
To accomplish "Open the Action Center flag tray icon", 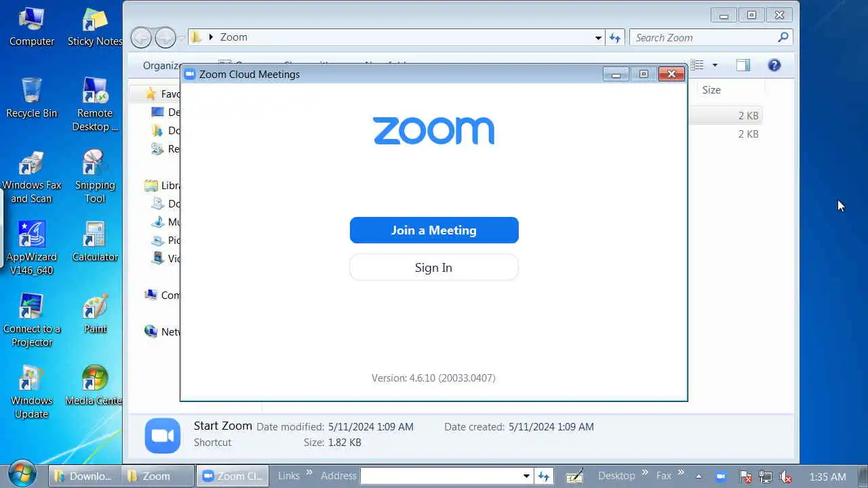I will (x=745, y=476).
